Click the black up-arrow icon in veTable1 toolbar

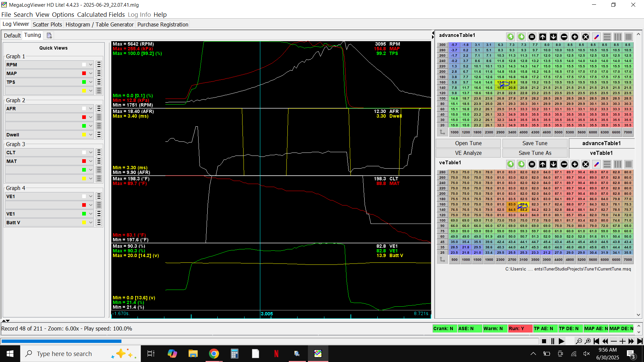(542, 164)
